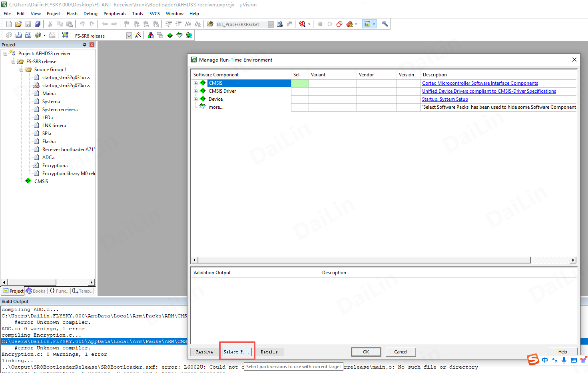The height and width of the screenshot is (373, 588).
Task: Switch to the Temp... tab
Action: pos(83,291)
